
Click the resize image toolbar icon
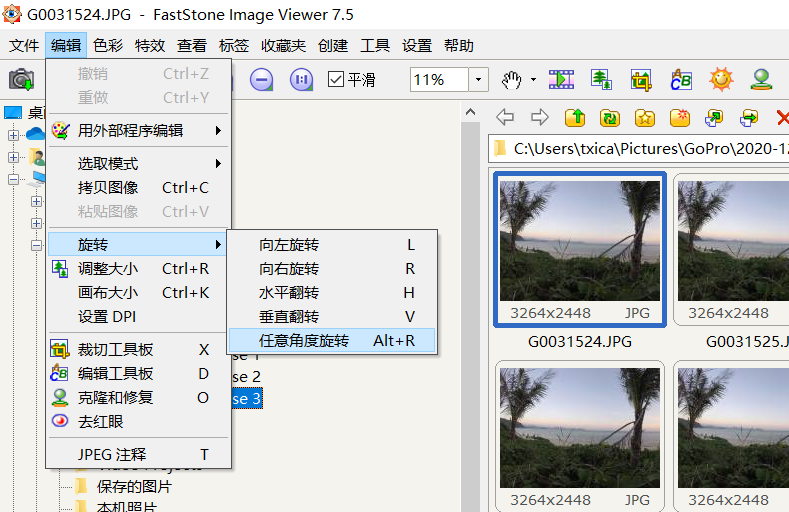pyautogui.click(x=601, y=79)
